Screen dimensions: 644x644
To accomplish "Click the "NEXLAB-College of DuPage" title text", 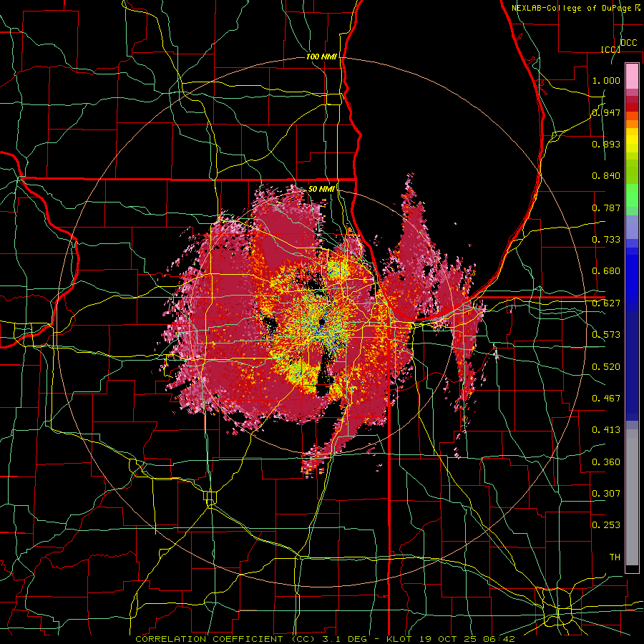I will pos(572,8).
